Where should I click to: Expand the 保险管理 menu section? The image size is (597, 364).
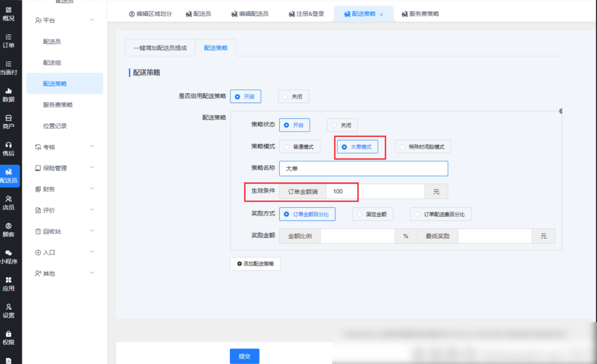tap(64, 168)
